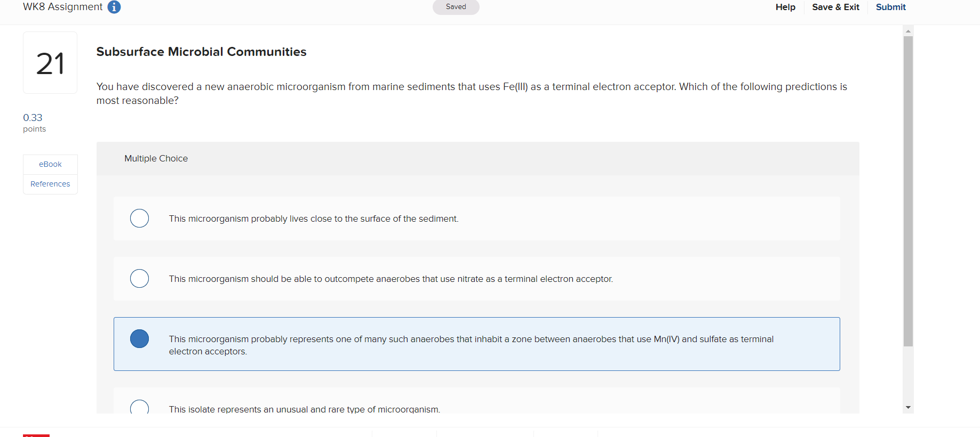This screenshot has width=980, height=437.
Task: Click the highlighted selected answer text
Action: (469, 345)
